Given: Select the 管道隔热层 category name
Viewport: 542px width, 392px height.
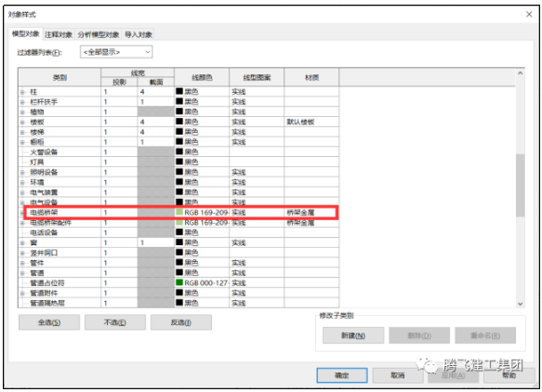Looking at the screenshot, I should click(47, 303).
